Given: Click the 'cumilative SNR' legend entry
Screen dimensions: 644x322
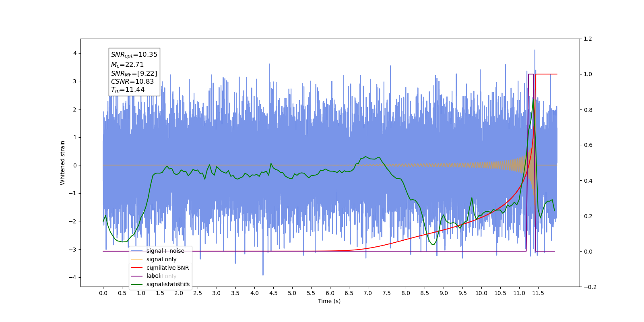Looking at the screenshot, I should click(167, 268).
